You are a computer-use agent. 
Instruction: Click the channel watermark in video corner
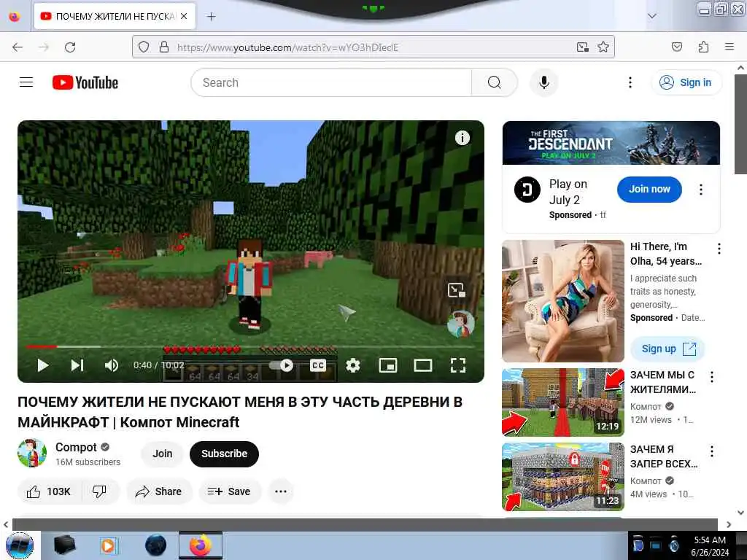461,324
